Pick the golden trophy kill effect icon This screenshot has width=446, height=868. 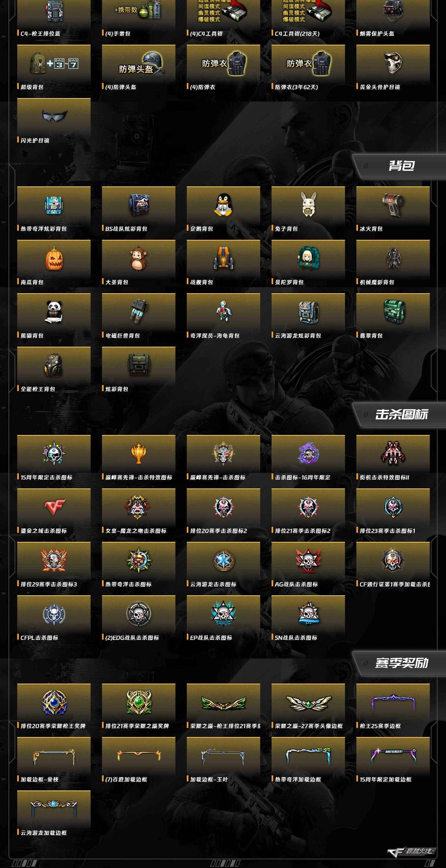click(x=139, y=454)
